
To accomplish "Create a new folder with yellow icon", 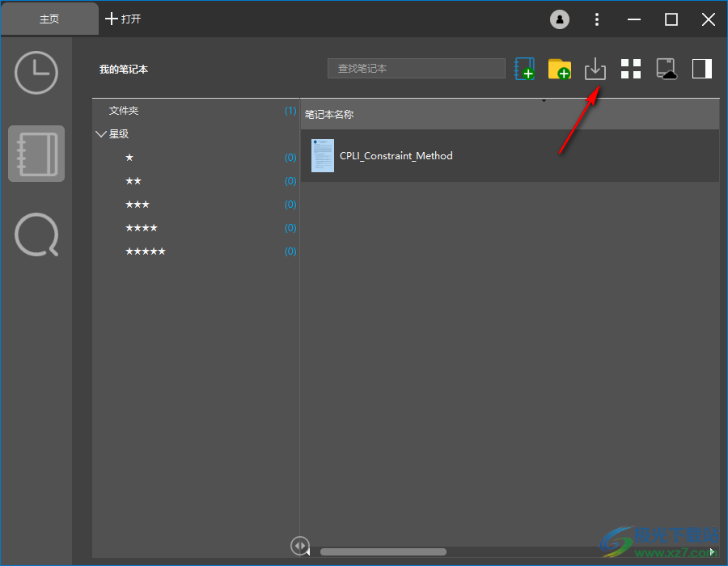I will click(x=560, y=69).
